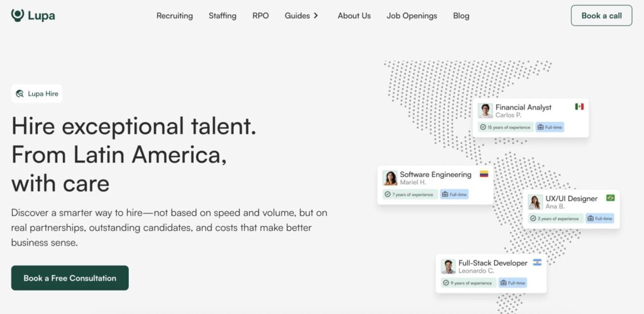Image resolution: width=644 pixels, height=314 pixels.
Task: Click the Lupa logo icon
Action: pos(18,15)
